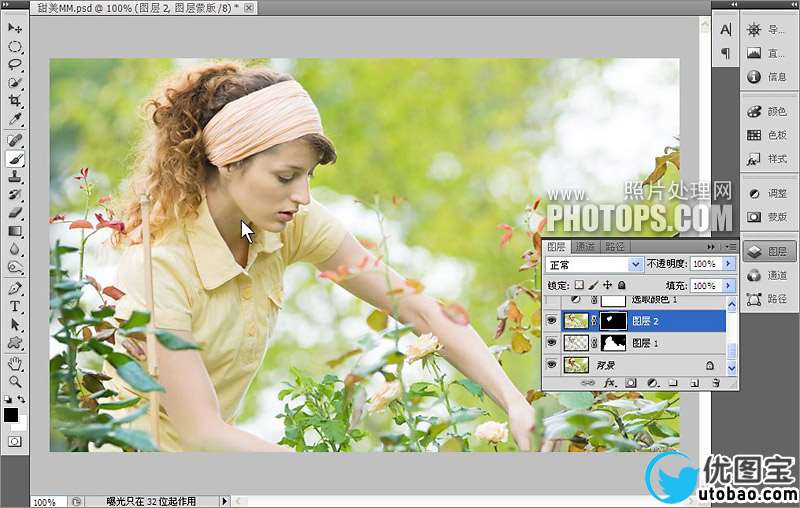Click the create new layer icon
800x508 pixels.
tap(694, 383)
